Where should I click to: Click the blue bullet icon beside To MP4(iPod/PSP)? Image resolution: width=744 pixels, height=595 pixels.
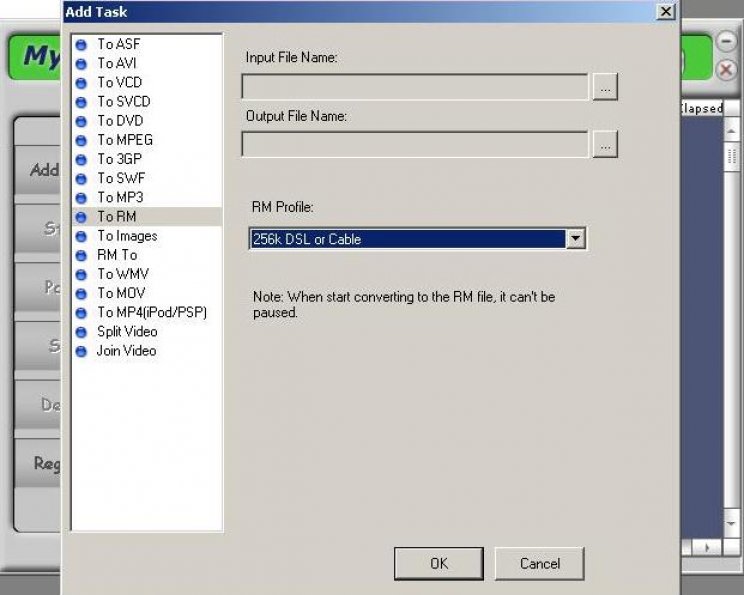tap(81, 313)
